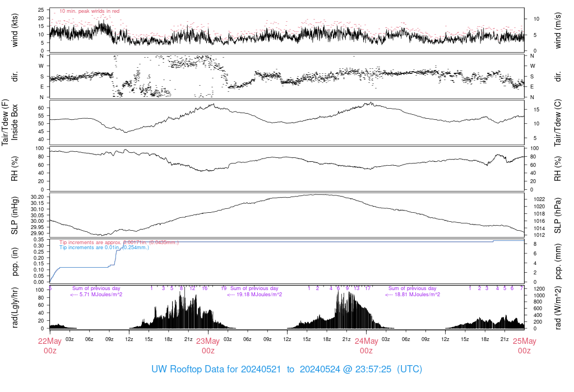Click the '5.71 MJoules/m^2' daily sum text
Image resolution: width=574 pixels, height=392 pixels.
(101, 295)
